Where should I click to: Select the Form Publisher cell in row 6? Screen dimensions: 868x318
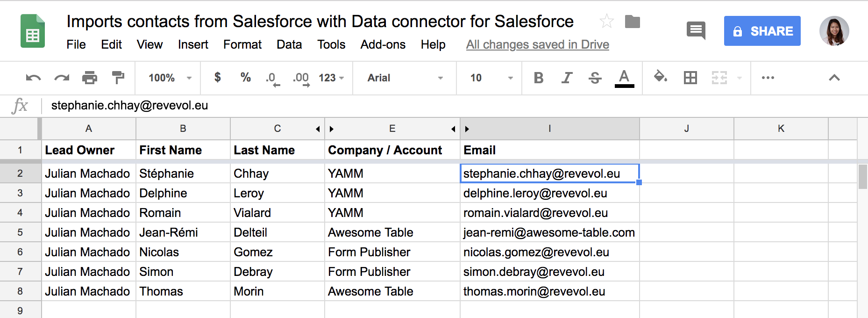(x=392, y=252)
